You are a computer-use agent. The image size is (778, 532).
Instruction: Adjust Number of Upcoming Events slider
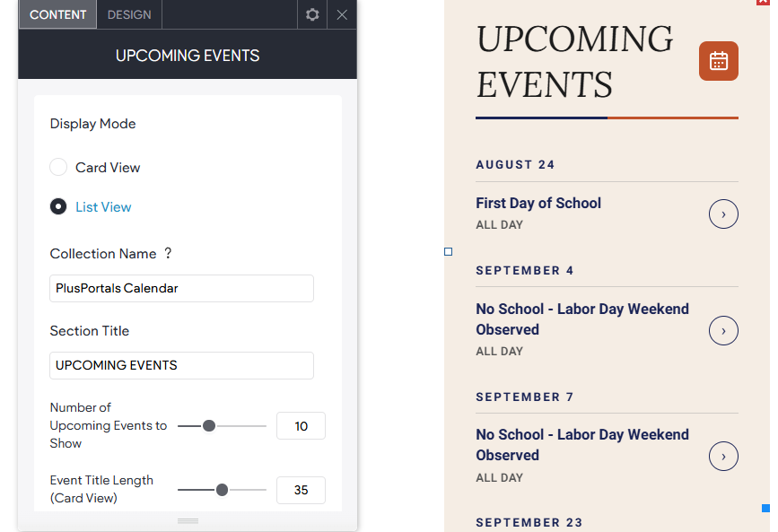tap(209, 426)
